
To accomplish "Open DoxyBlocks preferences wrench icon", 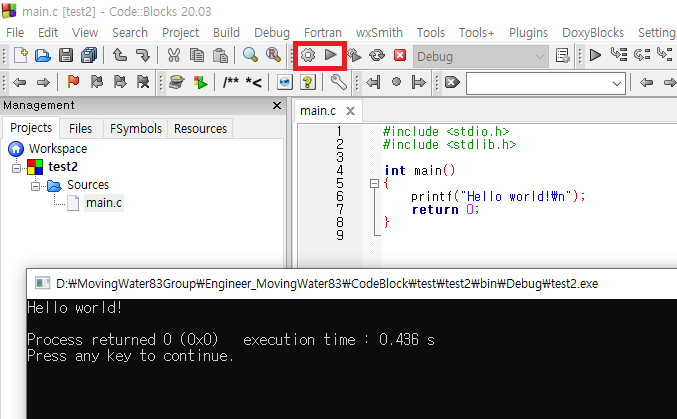I will [x=338, y=82].
